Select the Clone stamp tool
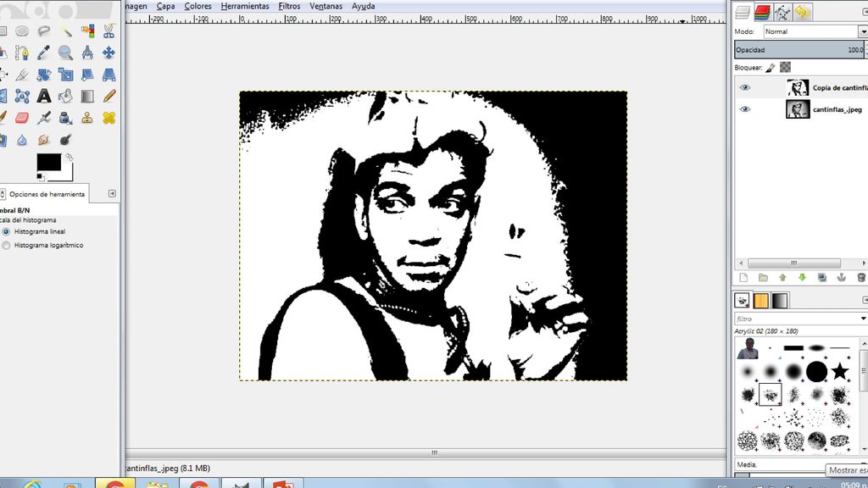This screenshot has height=488, width=868. coord(87,118)
